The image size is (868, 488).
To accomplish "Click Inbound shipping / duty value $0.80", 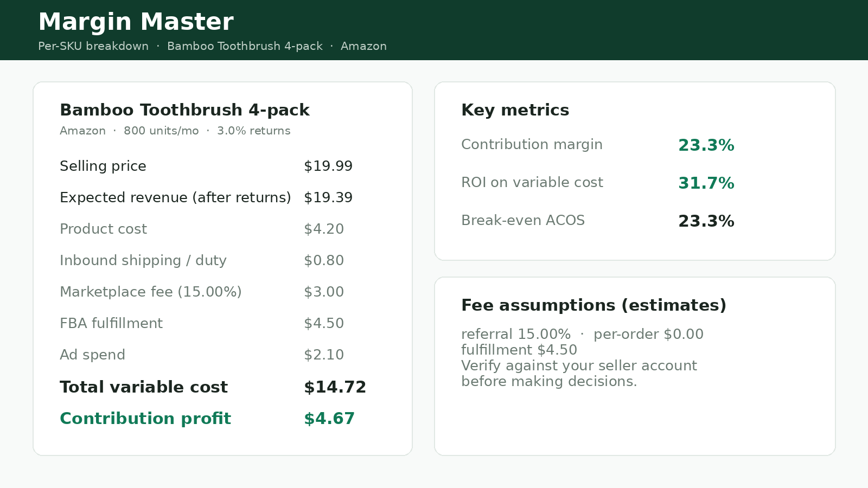I will [324, 260].
